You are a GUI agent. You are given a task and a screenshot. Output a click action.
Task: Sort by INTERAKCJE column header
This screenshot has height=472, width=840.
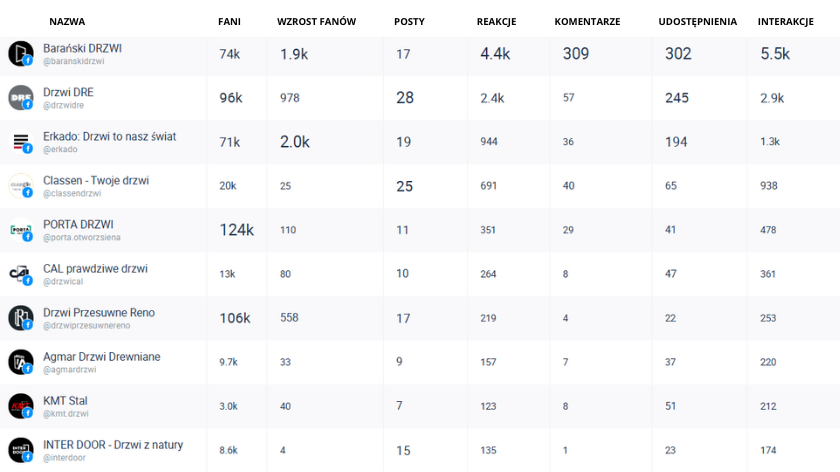click(785, 22)
